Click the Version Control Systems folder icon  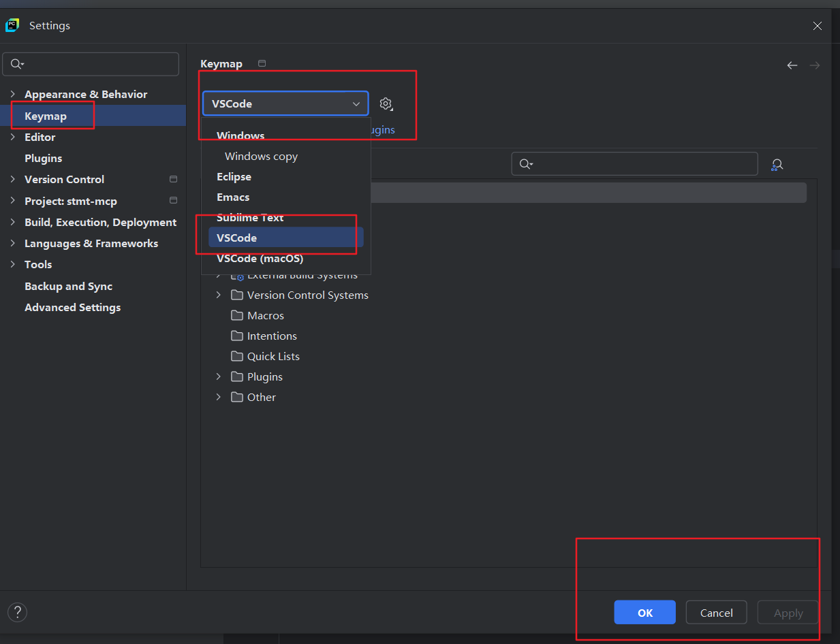pyautogui.click(x=237, y=295)
